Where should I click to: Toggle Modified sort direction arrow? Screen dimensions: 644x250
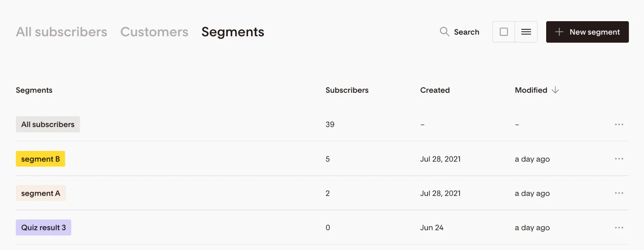tap(555, 90)
